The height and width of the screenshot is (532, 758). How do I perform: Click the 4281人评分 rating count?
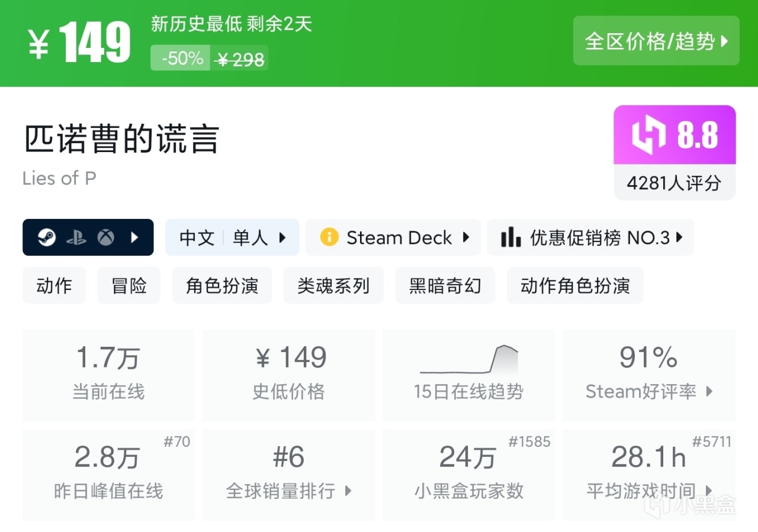coord(674,183)
